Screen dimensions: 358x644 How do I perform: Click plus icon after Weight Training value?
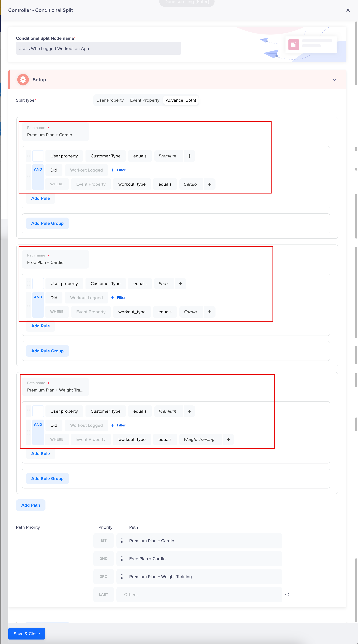click(x=228, y=439)
